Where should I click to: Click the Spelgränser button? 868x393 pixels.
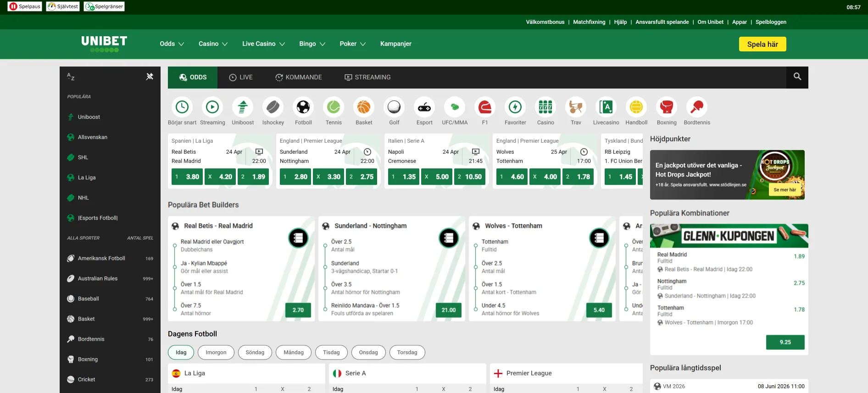pos(104,6)
